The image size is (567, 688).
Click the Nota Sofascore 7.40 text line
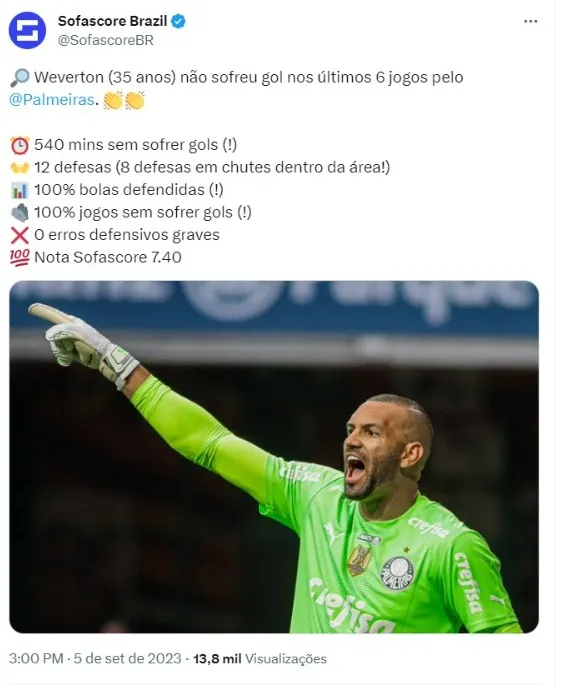click(x=108, y=257)
